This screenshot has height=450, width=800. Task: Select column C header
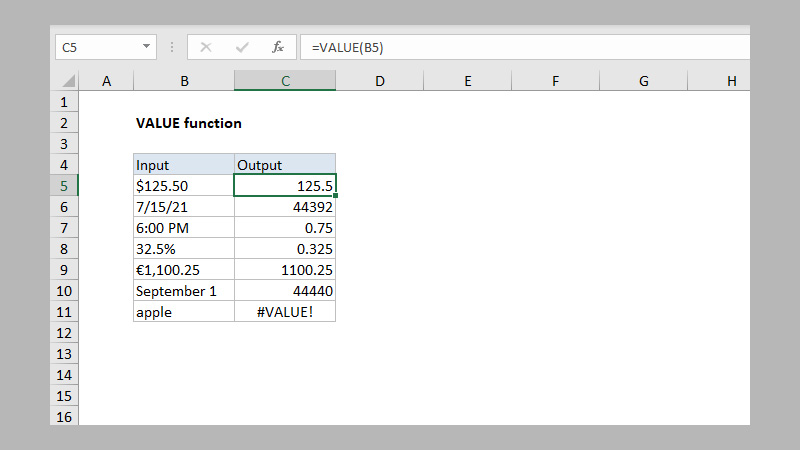(x=285, y=81)
